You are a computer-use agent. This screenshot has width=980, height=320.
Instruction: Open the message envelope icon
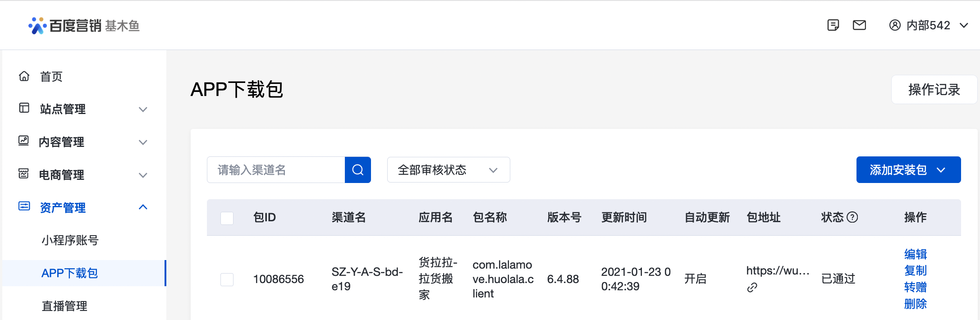coord(859,25)
